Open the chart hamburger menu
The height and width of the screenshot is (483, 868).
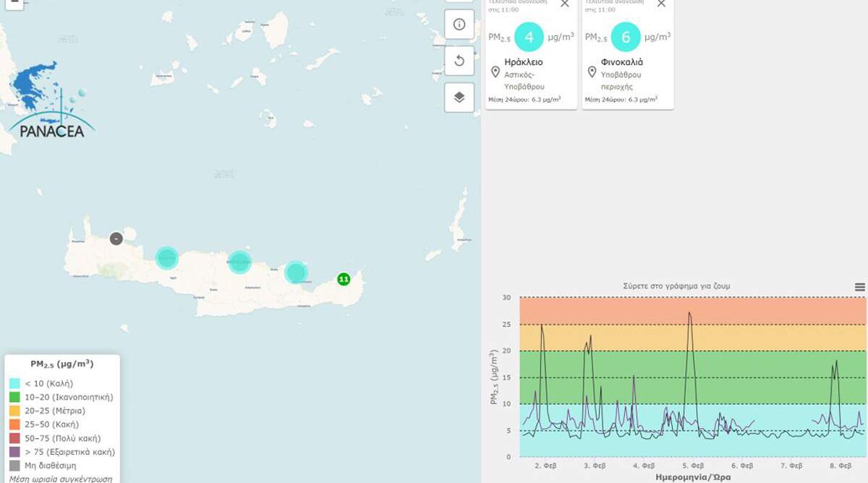(x=859, y=287)
